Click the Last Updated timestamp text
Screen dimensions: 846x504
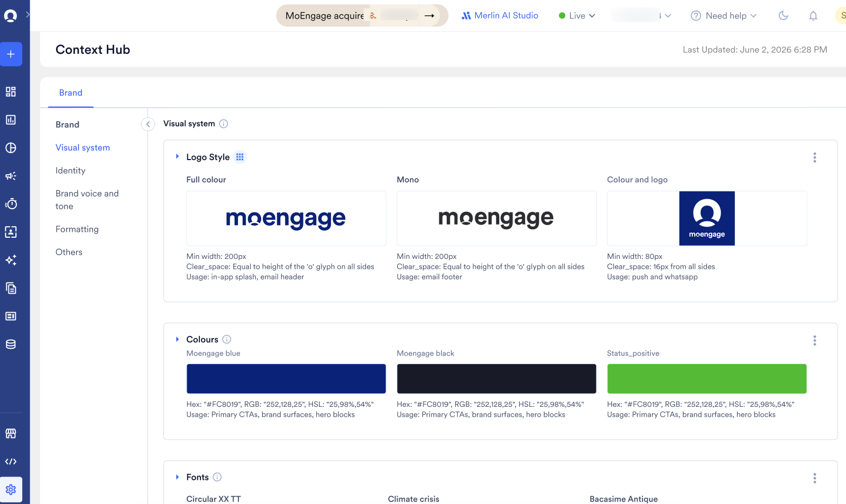tap(755, 50)
